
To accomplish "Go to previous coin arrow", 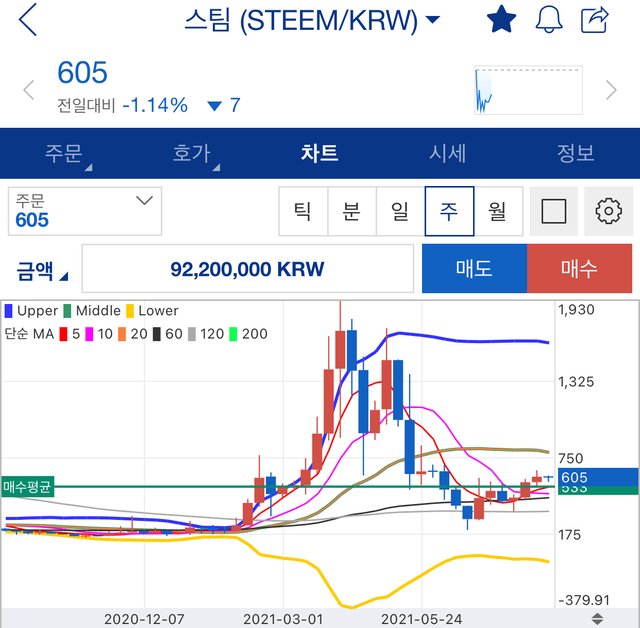I will [29, 90].
